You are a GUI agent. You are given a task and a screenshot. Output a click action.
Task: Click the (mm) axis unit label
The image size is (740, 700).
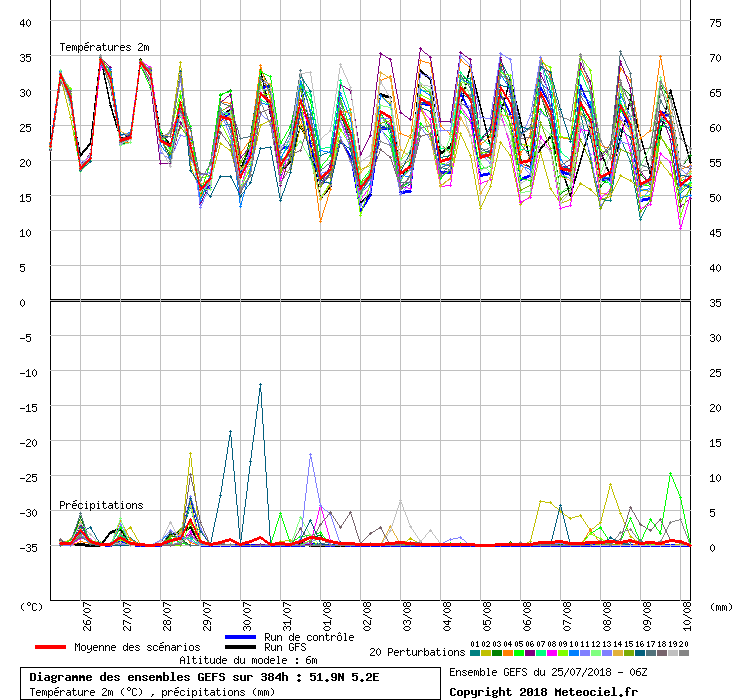coord(722,607)
